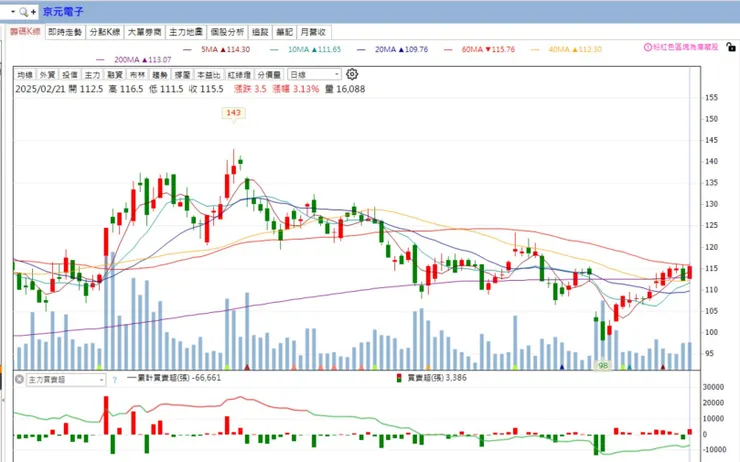Switch to the 籌碼K線 tab
This screenshot has height=462, width=740.
click(x=25, y=32)
